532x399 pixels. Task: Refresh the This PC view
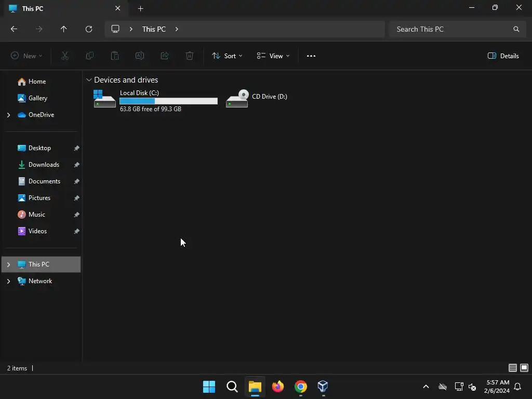tap(89, 29)
